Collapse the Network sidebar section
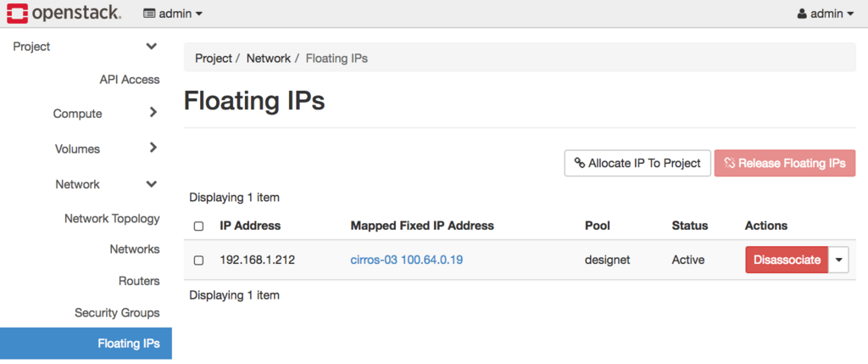The image size is (868, 364). (x=151, y=184)
